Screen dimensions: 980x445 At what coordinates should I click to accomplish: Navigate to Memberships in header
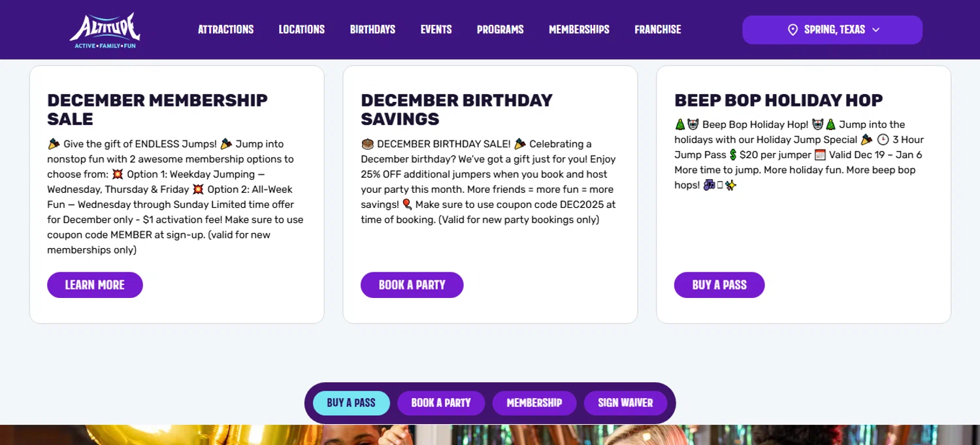579,29
